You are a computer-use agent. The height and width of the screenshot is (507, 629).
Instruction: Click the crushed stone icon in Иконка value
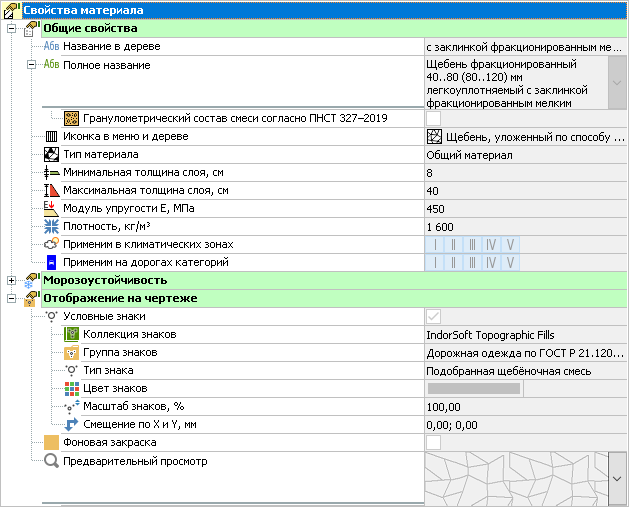click(x=434, y=137)
